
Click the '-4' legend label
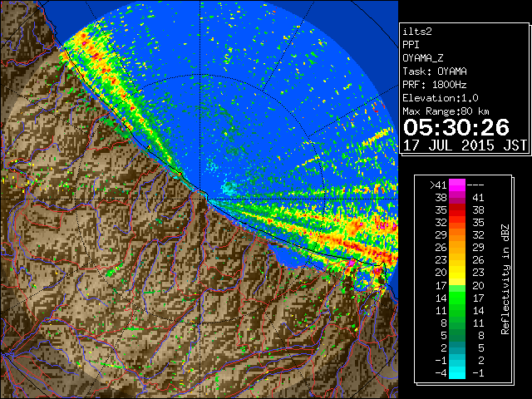441,373
